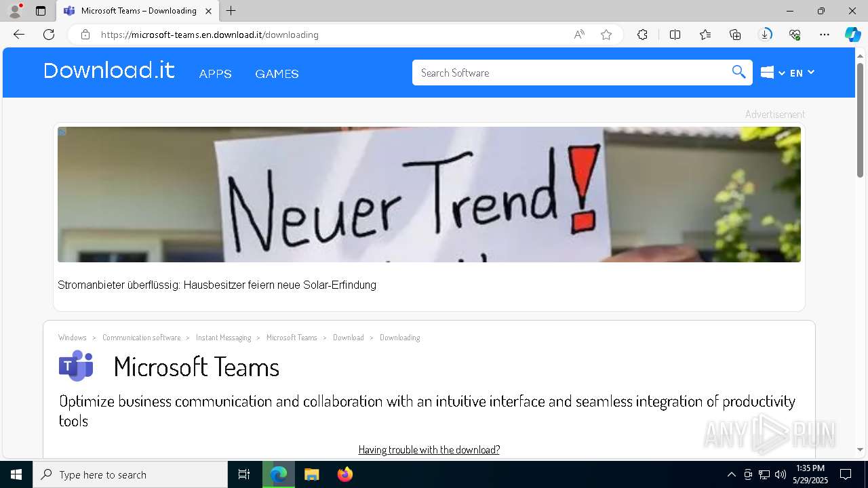The height and width of the screenshot is (488, 868).
Task: Open the APPS menu
Action: pyautogui.click(x=216, y=74)
